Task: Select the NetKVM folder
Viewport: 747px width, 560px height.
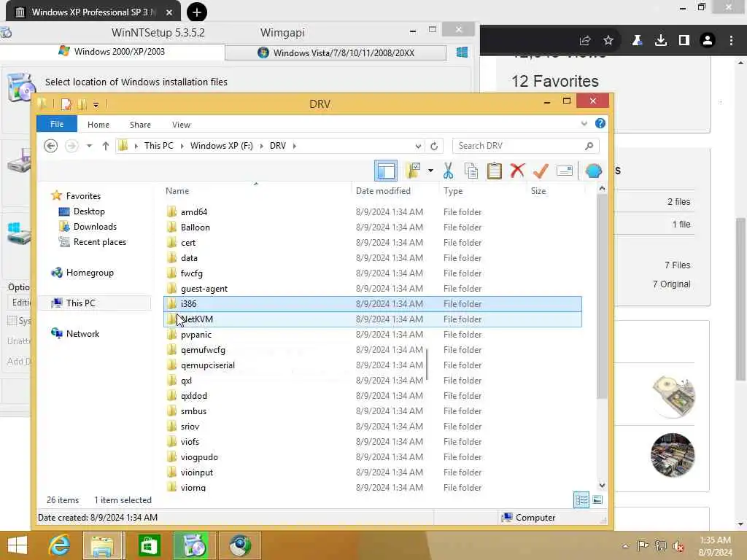Action: pyautogui.click(x=372, y=319)
